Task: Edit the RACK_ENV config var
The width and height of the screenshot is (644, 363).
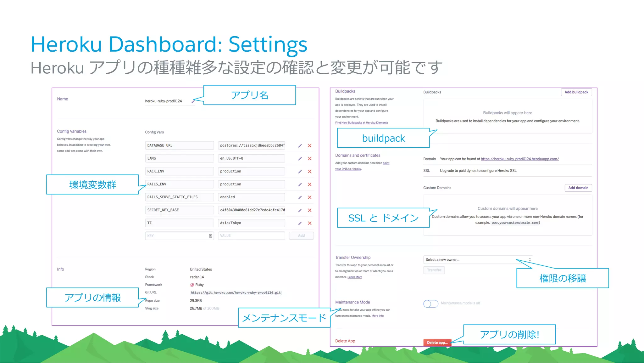Action: (300, 172)
